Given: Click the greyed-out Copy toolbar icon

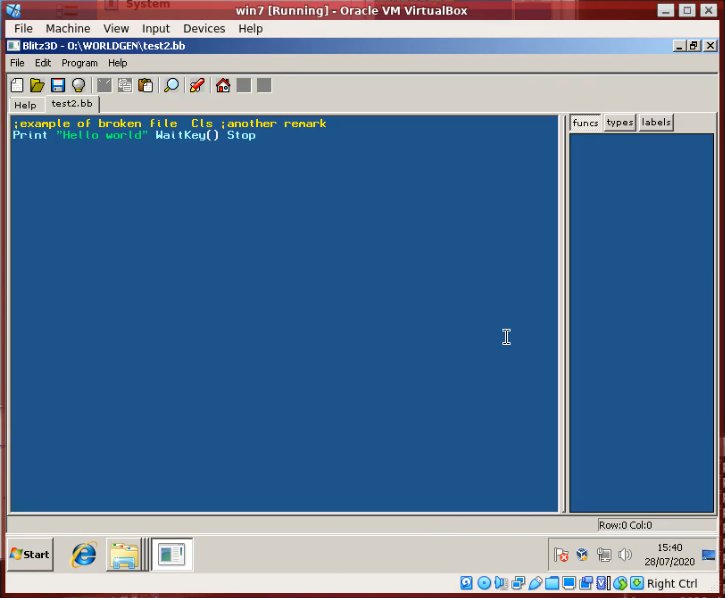Looking at the screenshot, I should (125, 85).
